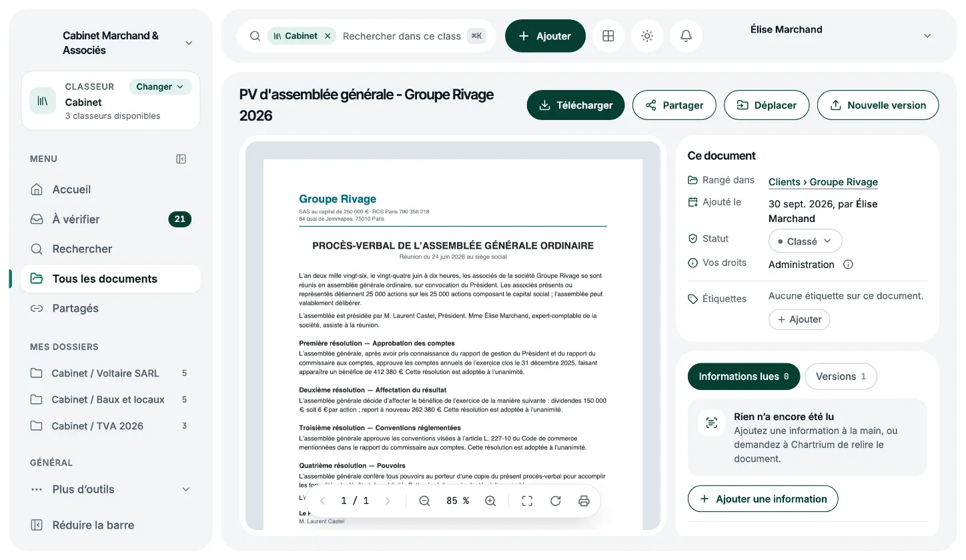
Task: Select the Informations lues tab
Action: click(743, 377)
